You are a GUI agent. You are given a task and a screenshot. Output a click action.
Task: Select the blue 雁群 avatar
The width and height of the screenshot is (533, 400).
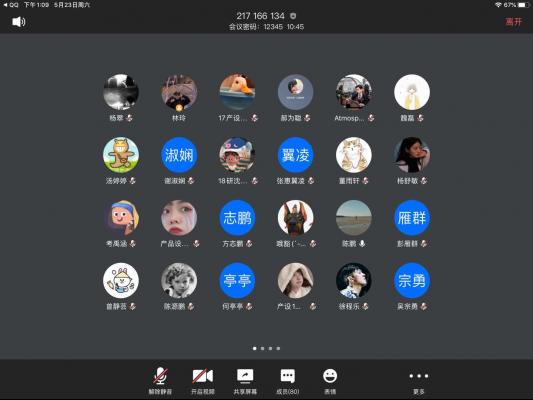pos(412,218)
